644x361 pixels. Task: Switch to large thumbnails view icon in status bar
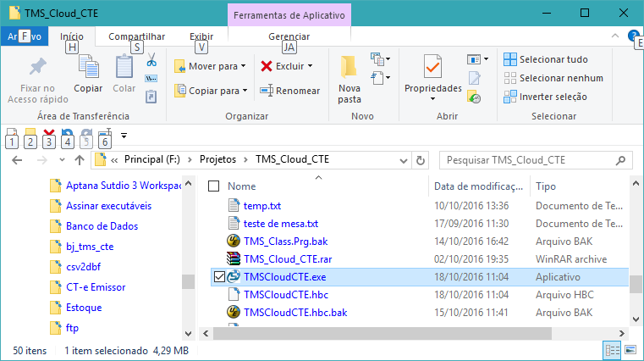click(630, 350)
